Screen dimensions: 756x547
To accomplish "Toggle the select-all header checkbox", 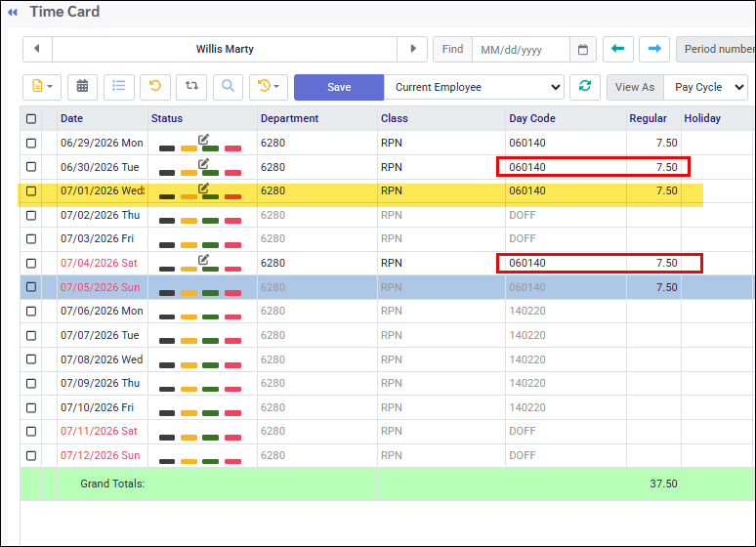I will point(31,118).
